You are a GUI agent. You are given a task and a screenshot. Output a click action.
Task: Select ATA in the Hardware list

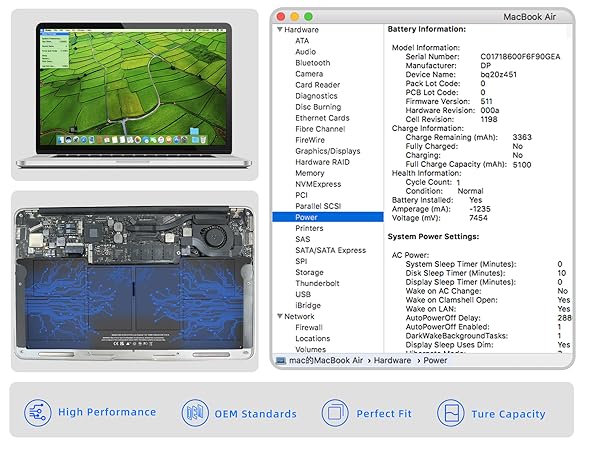(302, 41)
